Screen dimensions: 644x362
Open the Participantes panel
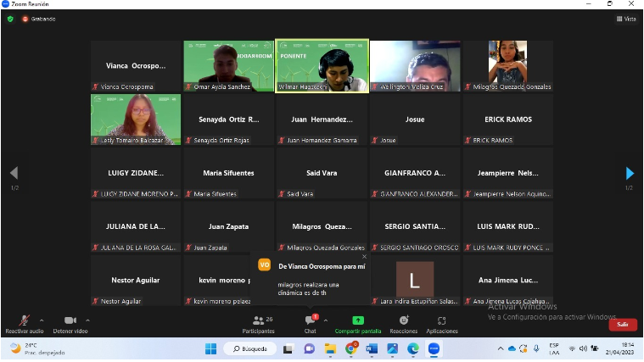(x=258, y=320)
